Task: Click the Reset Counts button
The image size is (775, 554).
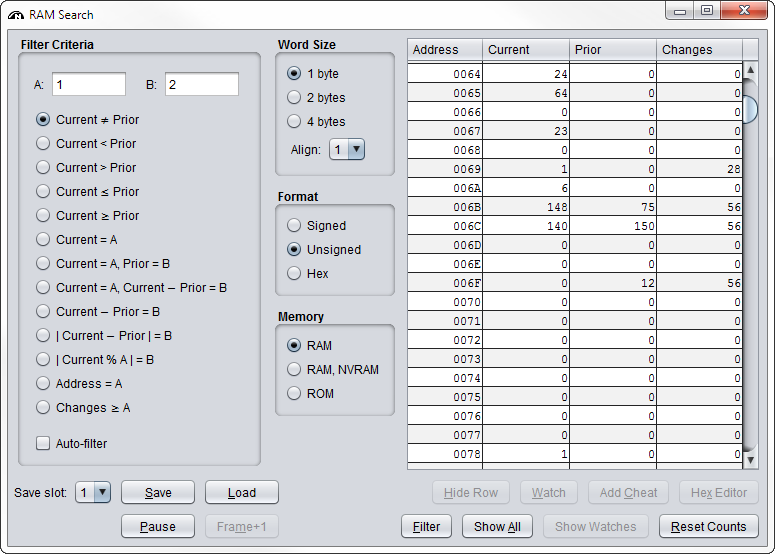Action: tap(708, 526)
